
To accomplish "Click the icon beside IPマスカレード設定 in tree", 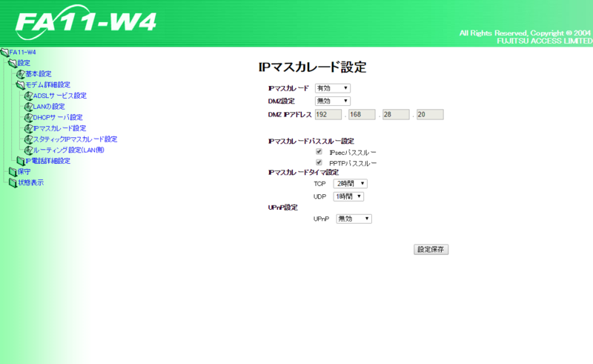I will (29, 129).
